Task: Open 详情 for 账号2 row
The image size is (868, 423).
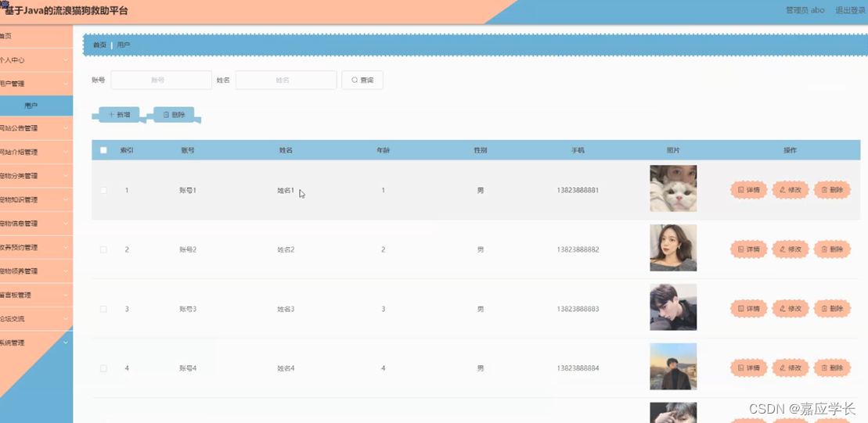Action: 748,249
